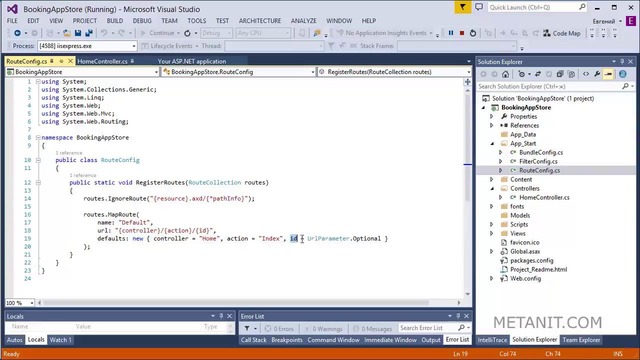This screenshot has width=640, height=360.
Task: Click the Quick Launch search field
Action: (x=537, y=7)
